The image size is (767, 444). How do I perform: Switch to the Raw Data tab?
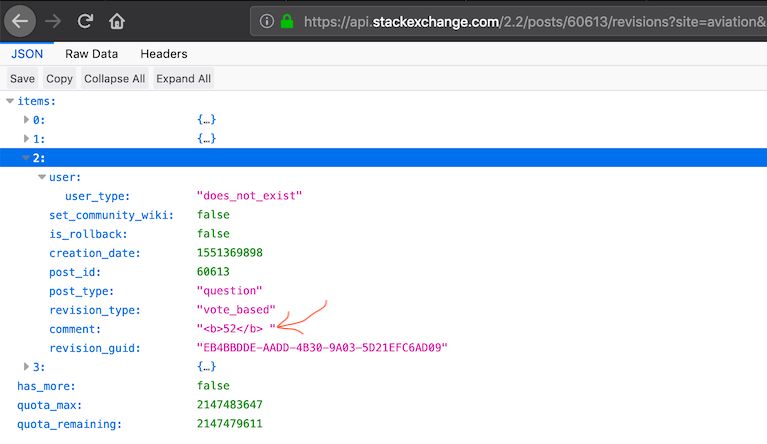(x=91, y=54)
